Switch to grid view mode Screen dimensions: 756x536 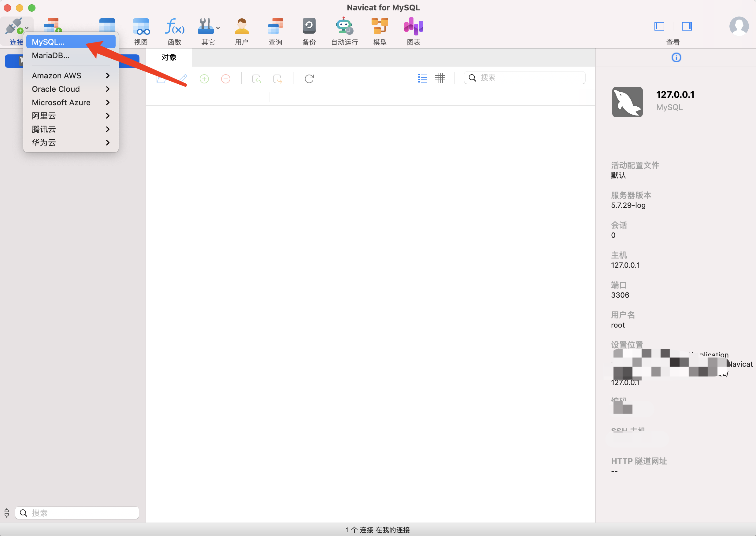(x=439, y=78)
